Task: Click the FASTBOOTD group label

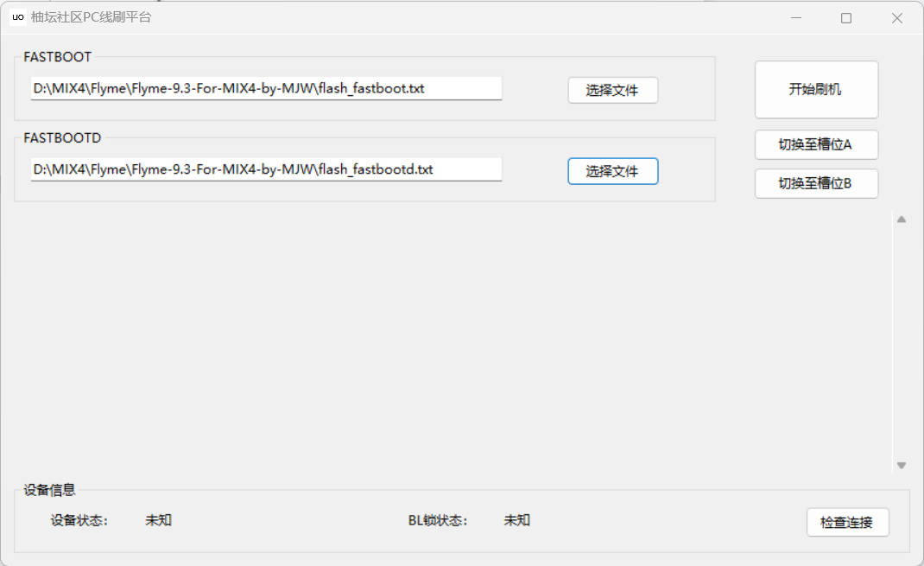Action: point(62,138)
